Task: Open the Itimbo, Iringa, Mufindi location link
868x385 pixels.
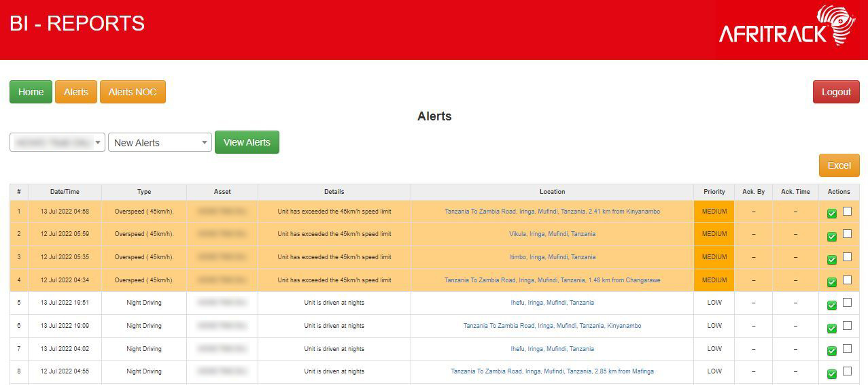Action: point(552,257)
